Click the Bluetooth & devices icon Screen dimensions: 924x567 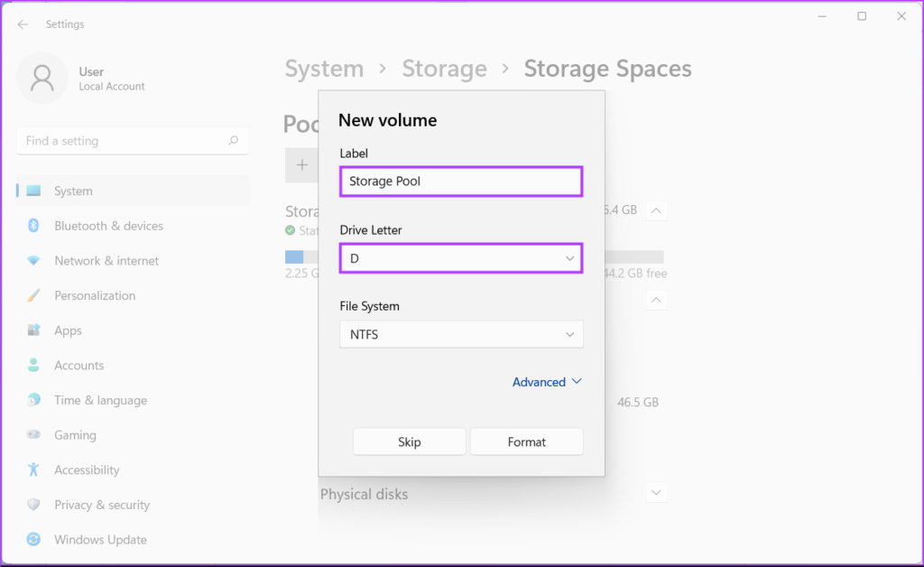point(33,226)
